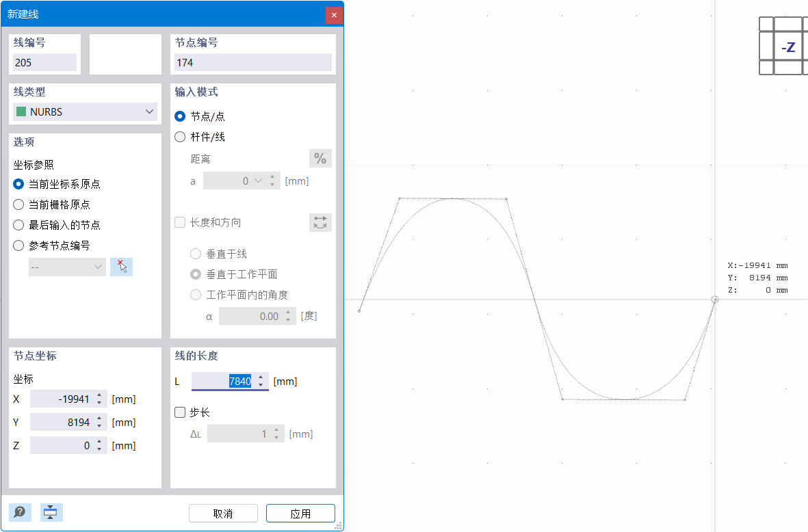Pick a reference node with the crosshair picker icon

tap(121, 267)
